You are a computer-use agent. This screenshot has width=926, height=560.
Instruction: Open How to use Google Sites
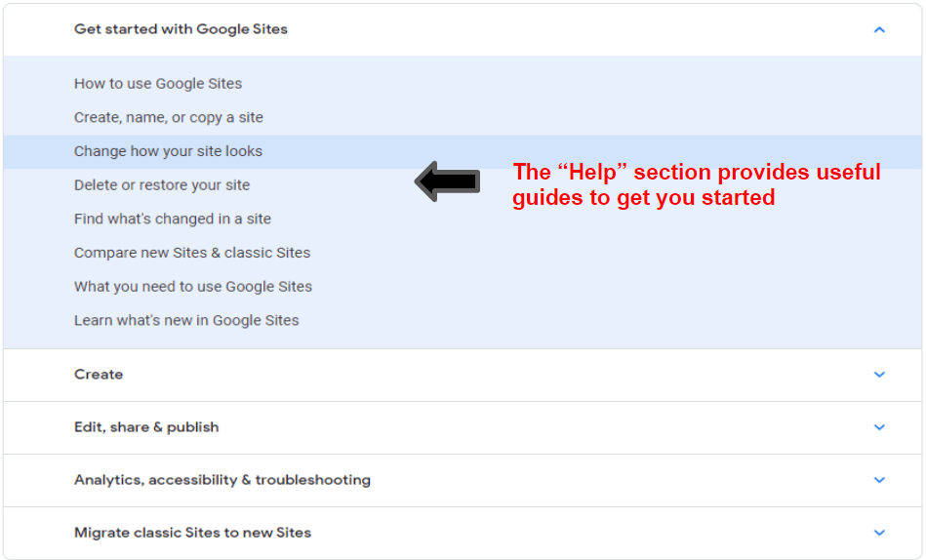[x=158, y=84]
